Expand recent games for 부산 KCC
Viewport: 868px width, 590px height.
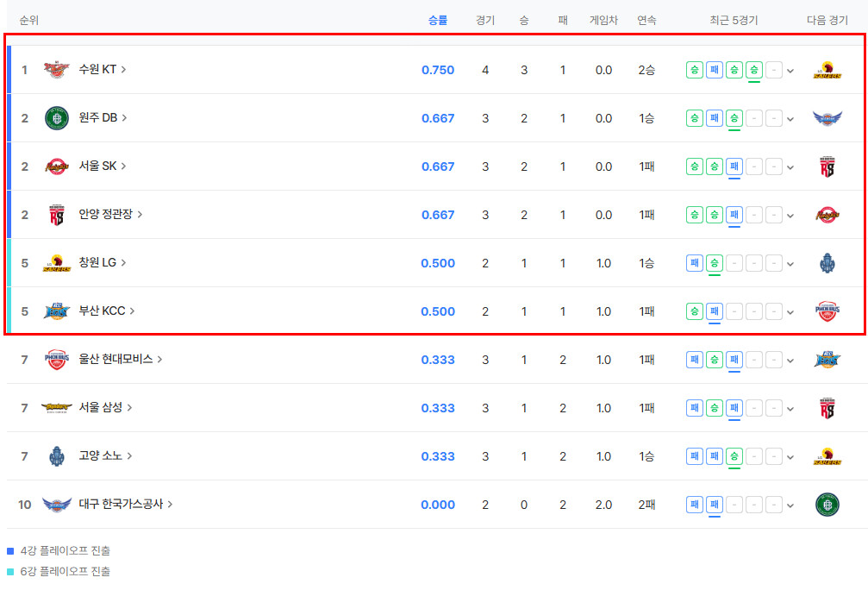[x=790, y=312]
